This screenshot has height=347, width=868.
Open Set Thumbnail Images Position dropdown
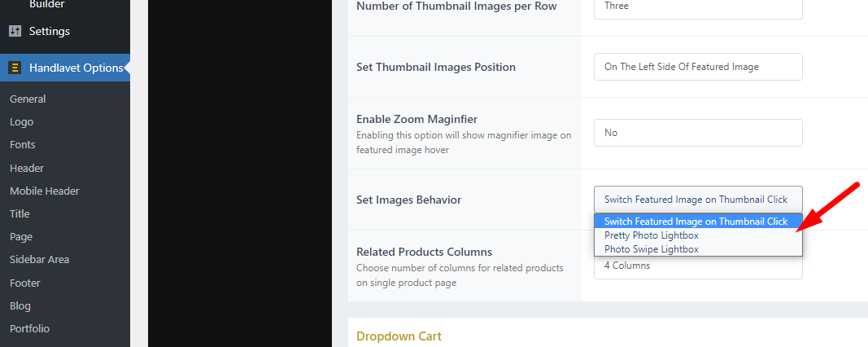tap(698, 67)
